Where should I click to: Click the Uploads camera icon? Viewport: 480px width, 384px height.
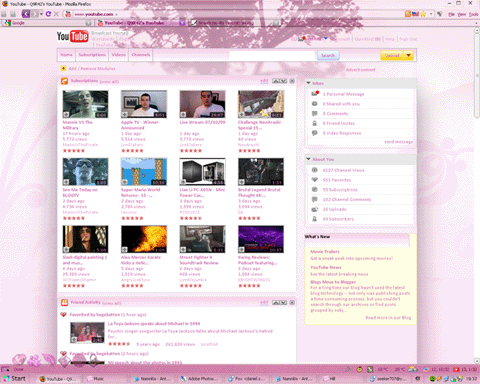tap(315, 209)
